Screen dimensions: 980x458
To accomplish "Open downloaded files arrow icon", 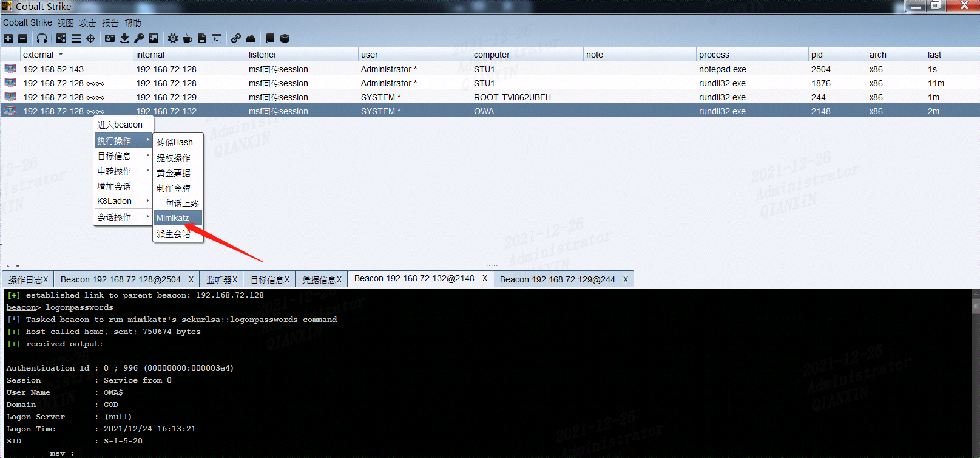I will (x=124, y=38).
